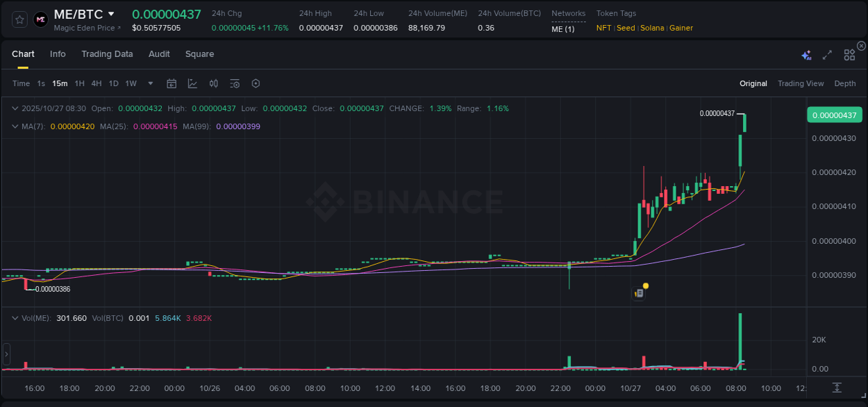Collapse the Volume indicator panel
This screenshot has height=407, width=868.
point(15,317)
